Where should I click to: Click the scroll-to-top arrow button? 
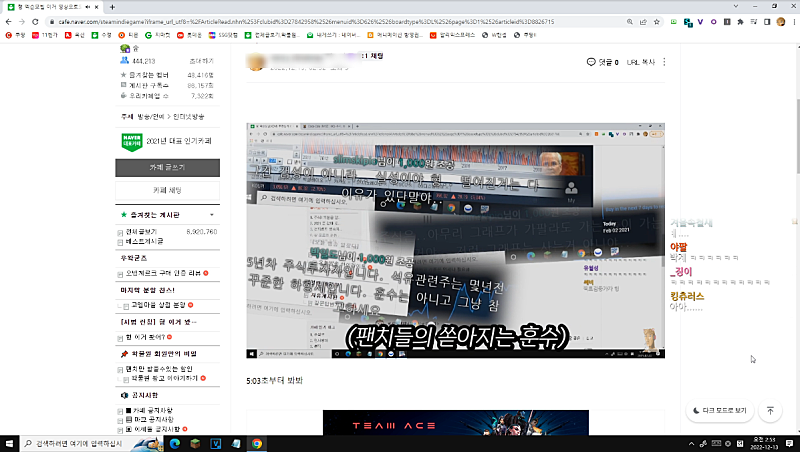[x=770, y=410]
